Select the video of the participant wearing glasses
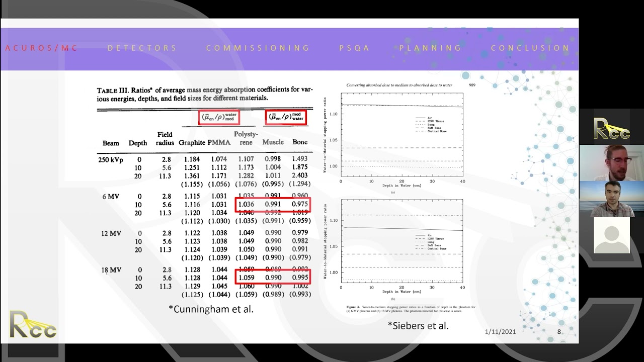 tap(611, 163)
